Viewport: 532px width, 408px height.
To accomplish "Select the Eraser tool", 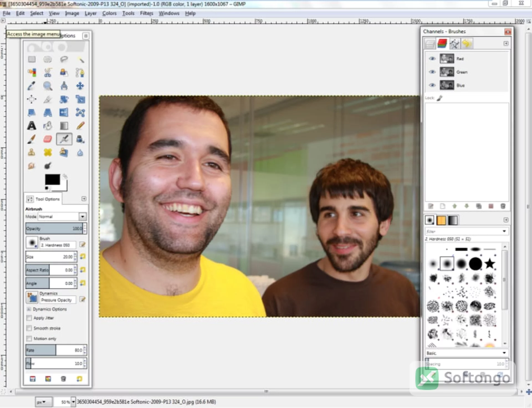I will 48,139.
